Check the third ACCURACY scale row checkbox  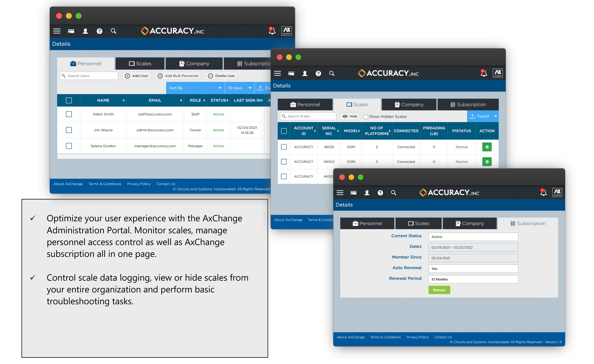[284, 176]
